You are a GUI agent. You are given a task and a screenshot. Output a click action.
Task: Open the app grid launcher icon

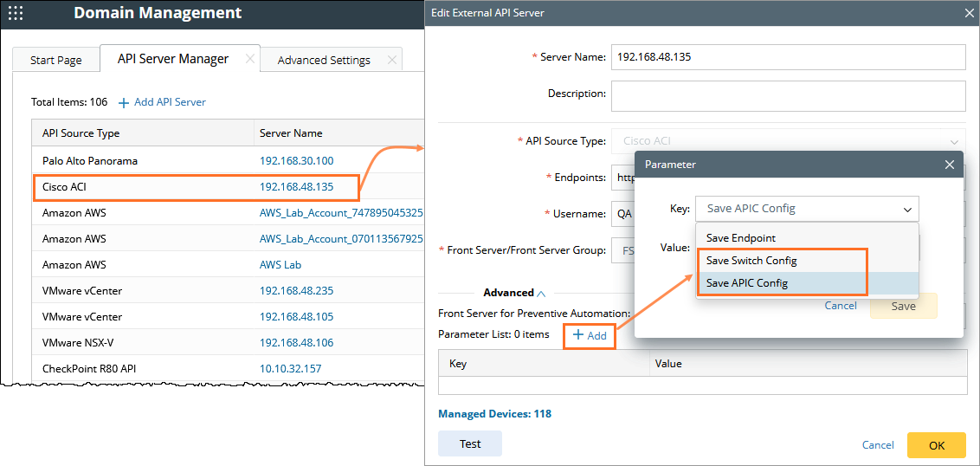click(15, 14)
